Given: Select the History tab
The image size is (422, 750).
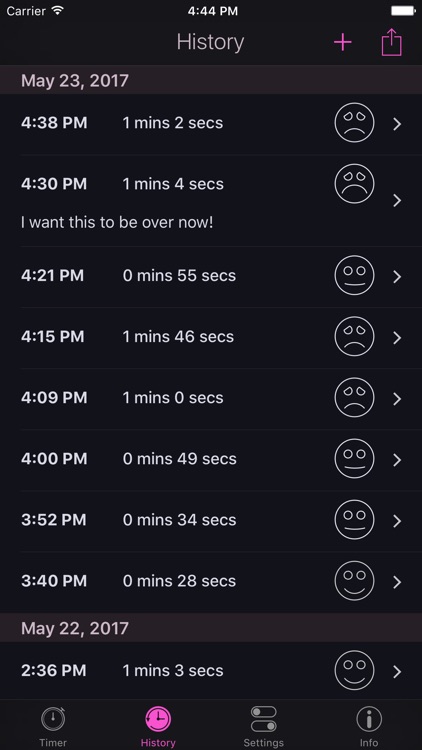Looking at the screenshot, I should 158,727.
